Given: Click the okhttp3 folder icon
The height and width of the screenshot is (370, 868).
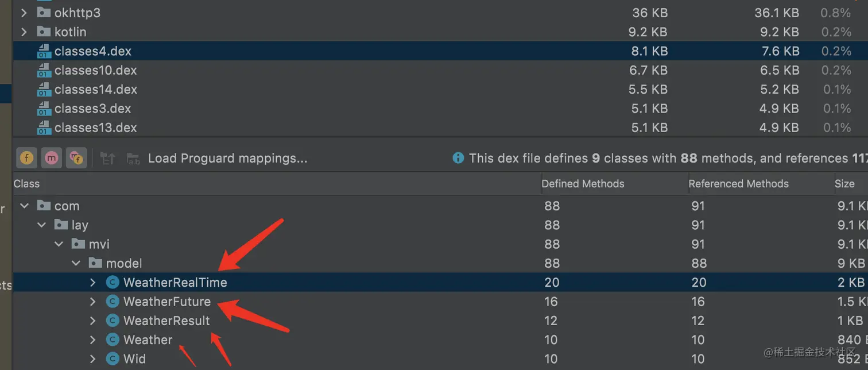Looking at the screenshot, I should click(x=44, y=12).
